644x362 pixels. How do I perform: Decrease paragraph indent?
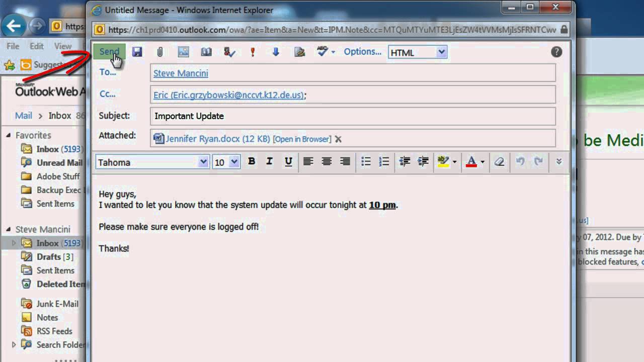click(x=405, y=161)
